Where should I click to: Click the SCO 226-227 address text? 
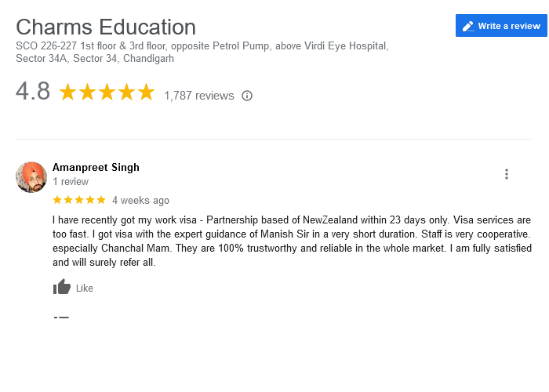(202, 53)
